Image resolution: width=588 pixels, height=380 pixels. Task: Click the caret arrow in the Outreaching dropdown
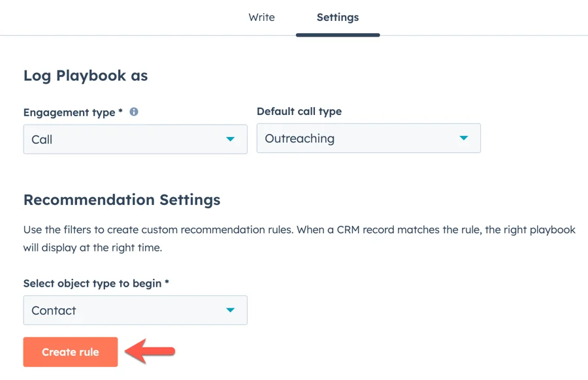[x=463, y=138]
